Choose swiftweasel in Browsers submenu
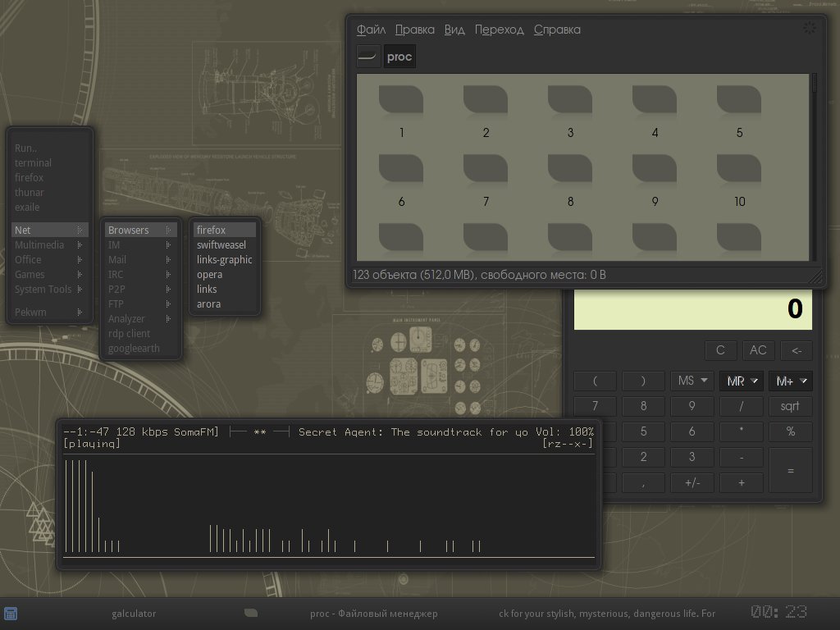The width and height of the screenshot is (840, 630). pyautogui.click(x=225, y=244)
